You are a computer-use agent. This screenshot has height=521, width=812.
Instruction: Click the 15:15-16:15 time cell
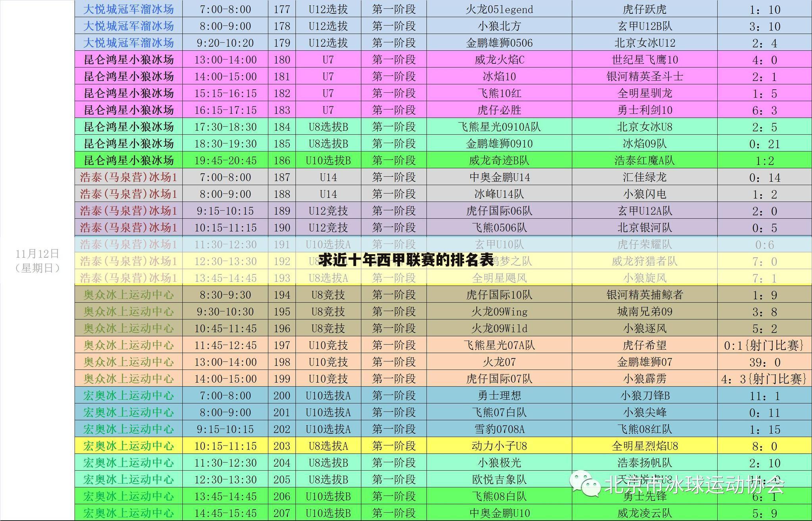(x=225, y=93)
